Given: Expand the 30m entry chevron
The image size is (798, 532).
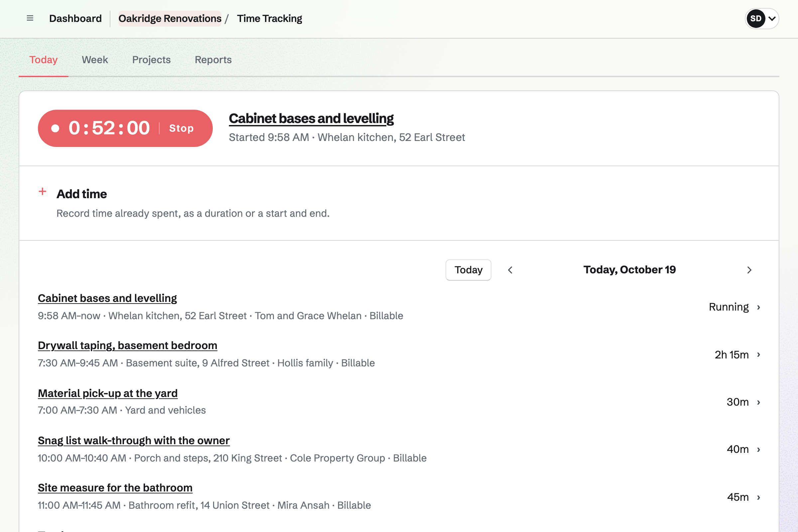Looking at the screenshot, I should [x=759, y=402].
